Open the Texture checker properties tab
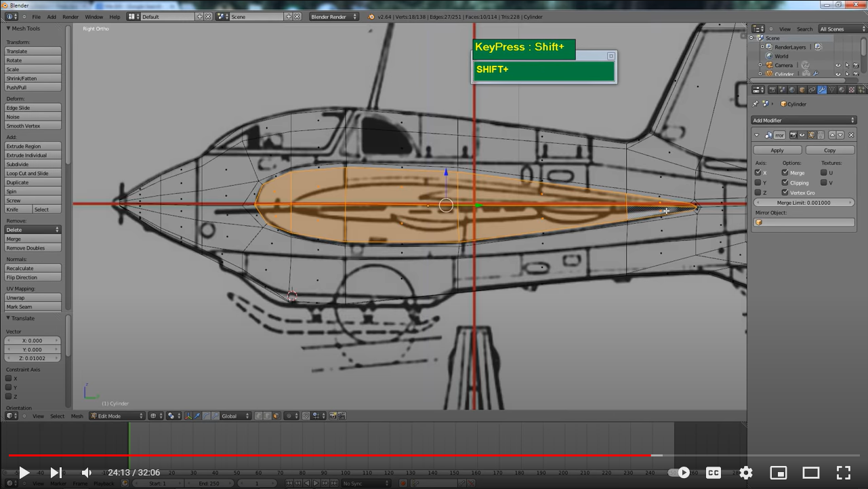Screen dimensions: 868x489 click(x=852, y=90)
